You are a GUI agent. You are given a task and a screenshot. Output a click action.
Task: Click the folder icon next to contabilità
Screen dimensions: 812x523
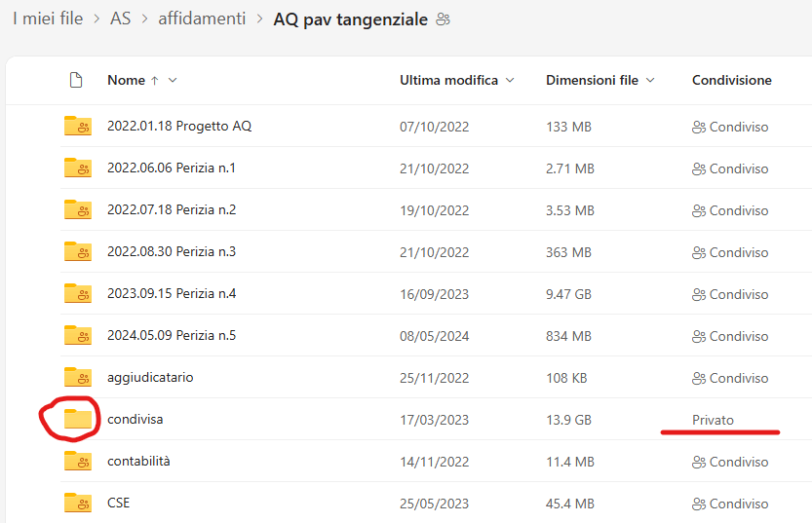pos(78,461)
